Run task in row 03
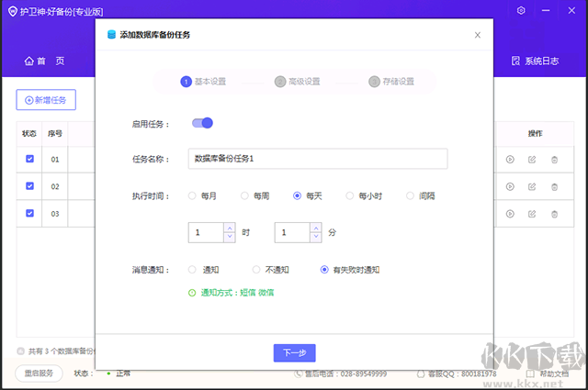The width and height of the screenshot is (588, 390). pyautogui.click(x=510, y=214)
